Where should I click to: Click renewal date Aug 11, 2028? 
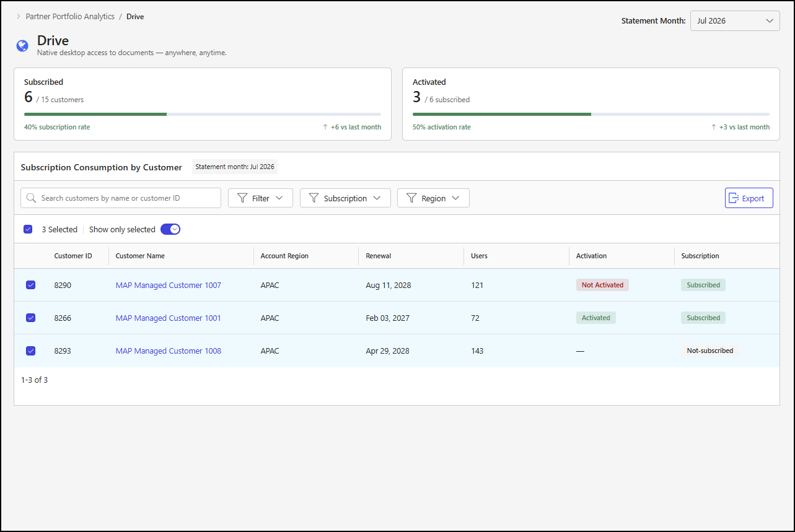(389, 285)
